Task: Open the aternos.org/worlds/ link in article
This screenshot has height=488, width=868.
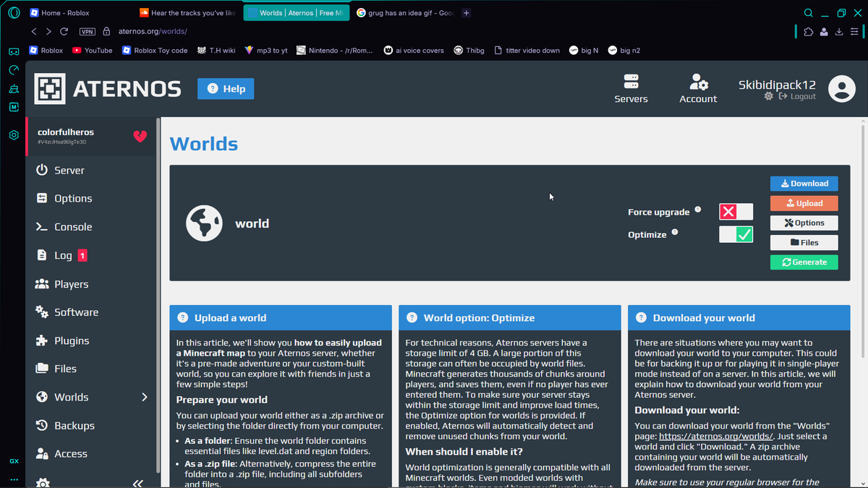Action: [x=716, y=436]
